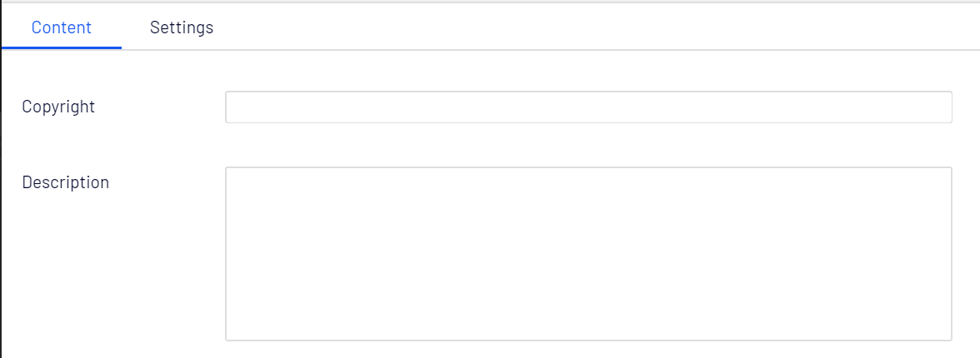Click the word Description on the left
Screen dimensions: 980x358
(66, 182)
